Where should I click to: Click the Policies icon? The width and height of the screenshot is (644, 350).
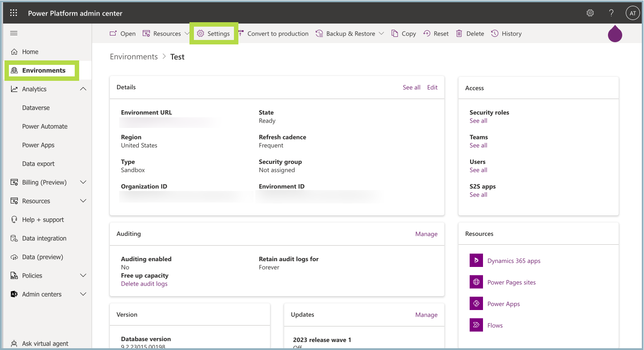(x=14, y=276)
